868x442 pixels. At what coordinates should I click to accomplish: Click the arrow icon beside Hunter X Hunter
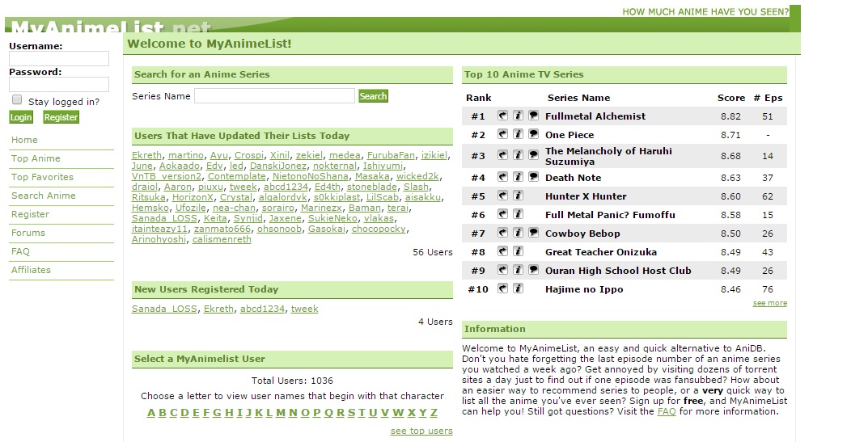pos(502,196)
